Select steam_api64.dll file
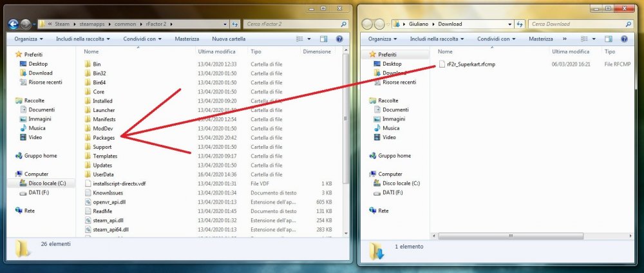Screen dimensions: 644x273 click(x=109, y=229)
